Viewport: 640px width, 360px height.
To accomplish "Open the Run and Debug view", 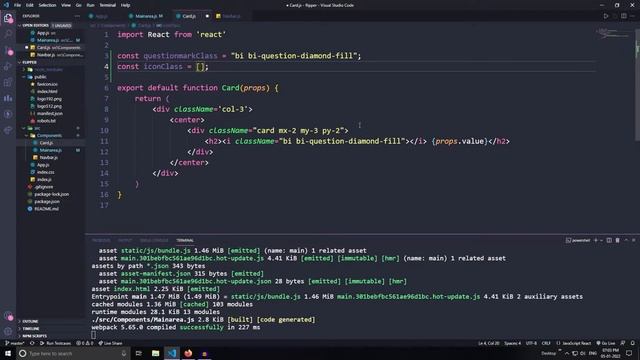I will (8, 67).
